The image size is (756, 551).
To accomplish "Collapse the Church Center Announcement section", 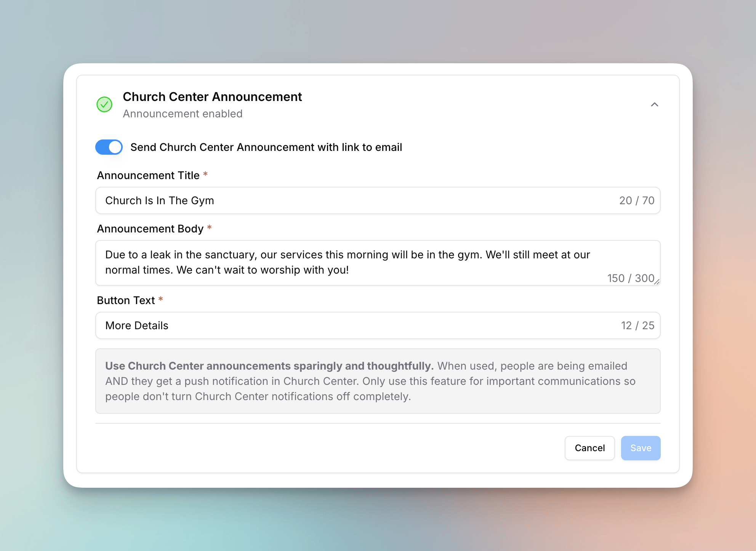I will (654, 104).
